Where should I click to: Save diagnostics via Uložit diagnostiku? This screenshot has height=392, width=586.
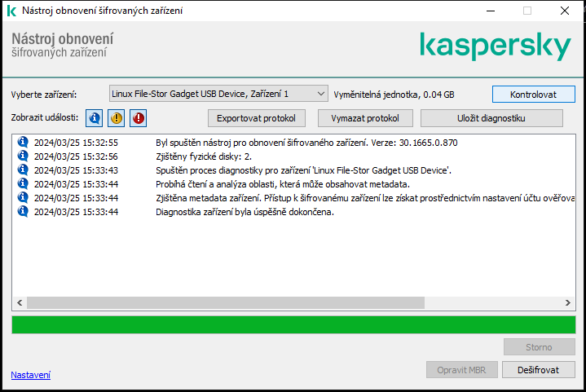click(491, 118)
